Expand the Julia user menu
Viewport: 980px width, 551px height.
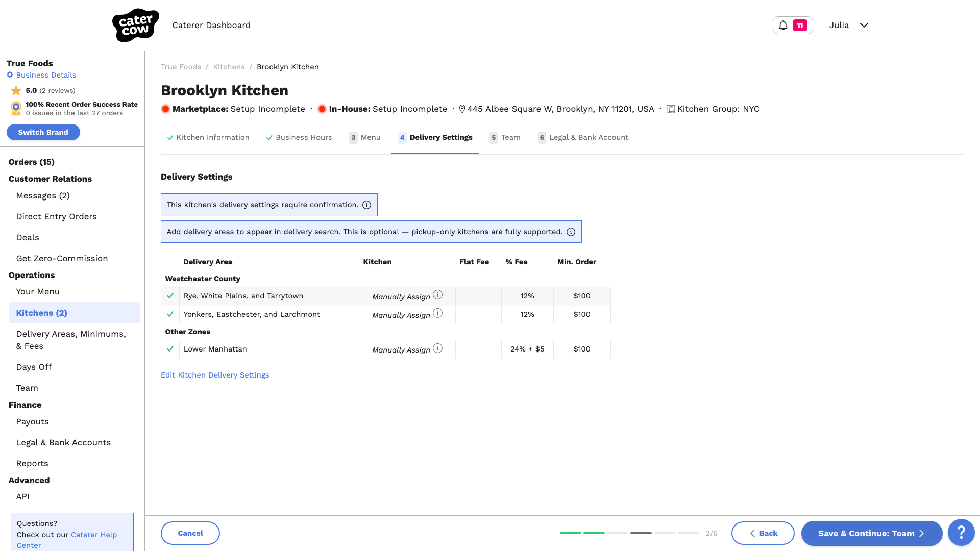click(x=848, y=25)
